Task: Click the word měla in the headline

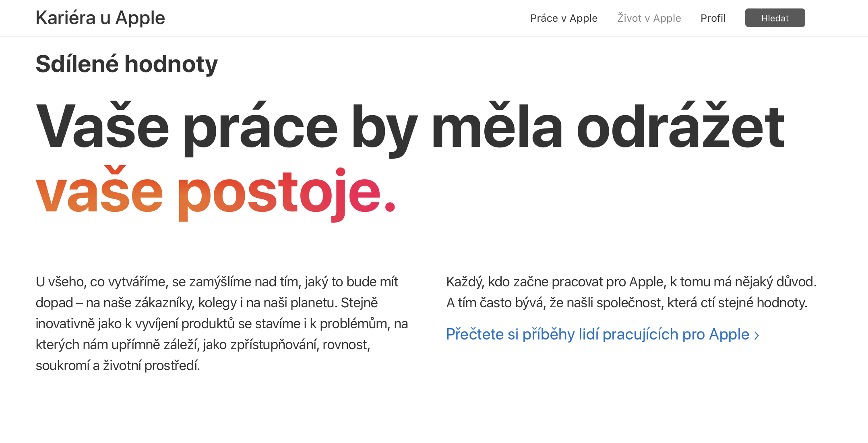Action: (x=496, y=127)
